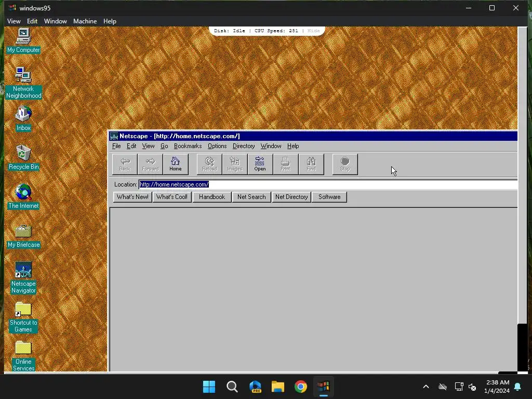
Task: Open the Go menu in Netscape
Action: point(164,146)
